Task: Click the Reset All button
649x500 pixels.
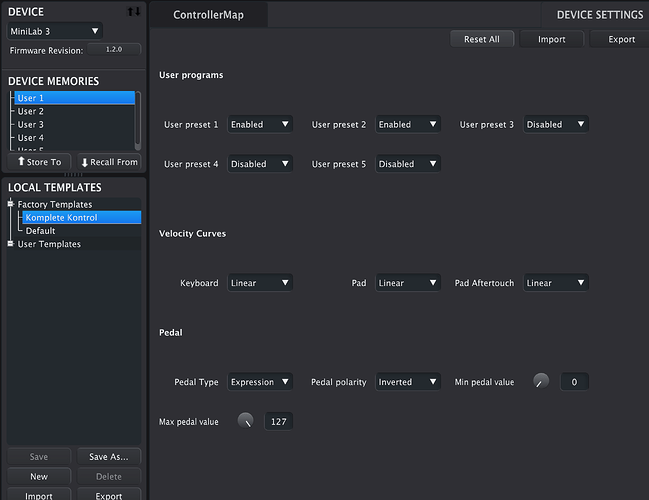Action: pyautogui.click(x=482, y=39)
